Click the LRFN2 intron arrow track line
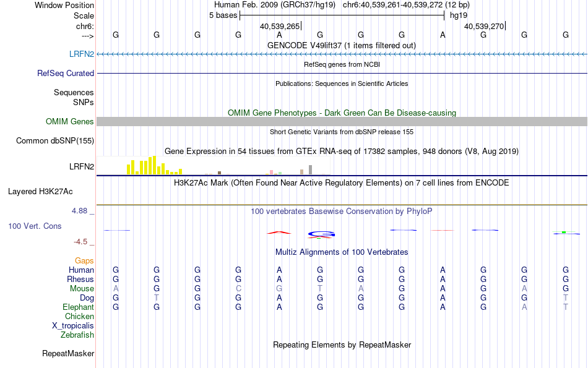The width and height of the screenshot is (588, 368). tap(342, 54)
